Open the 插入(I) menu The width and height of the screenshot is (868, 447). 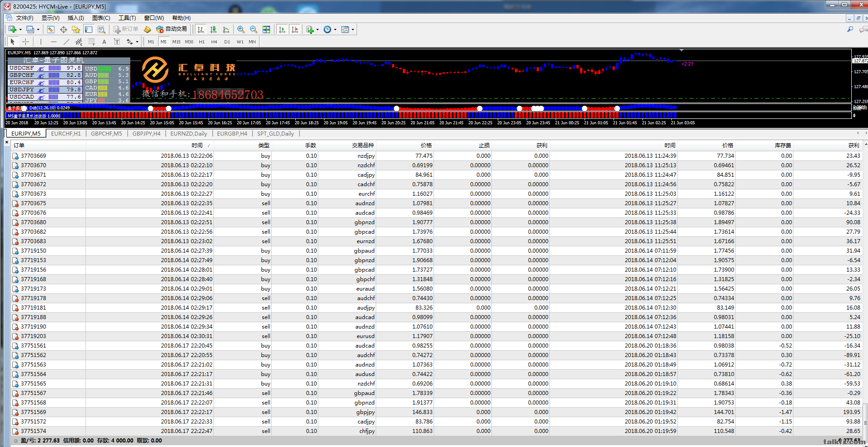pyautogui.click(x=76, y=18)
